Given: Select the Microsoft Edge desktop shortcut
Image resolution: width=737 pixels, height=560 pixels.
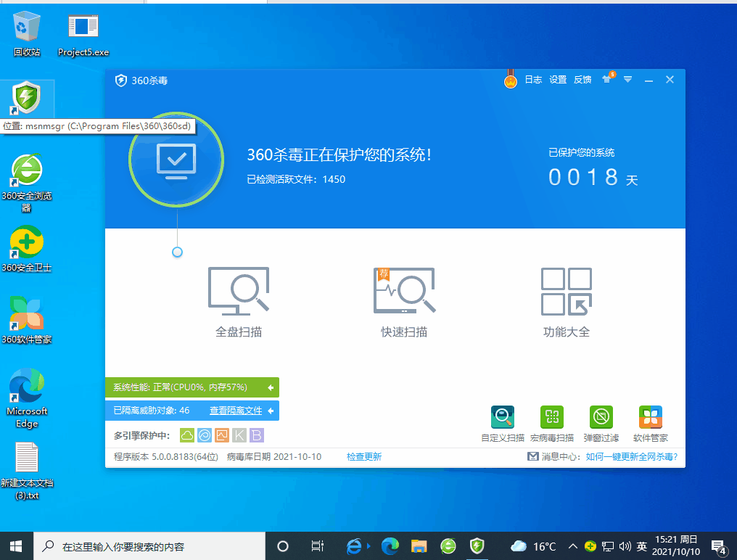Looking at the screenshot, I should [x=27, y=398].
